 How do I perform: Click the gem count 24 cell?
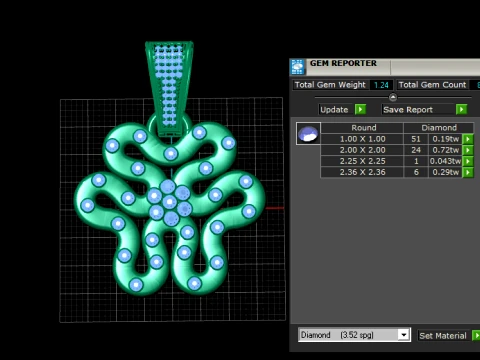click(x=416, y=150)
